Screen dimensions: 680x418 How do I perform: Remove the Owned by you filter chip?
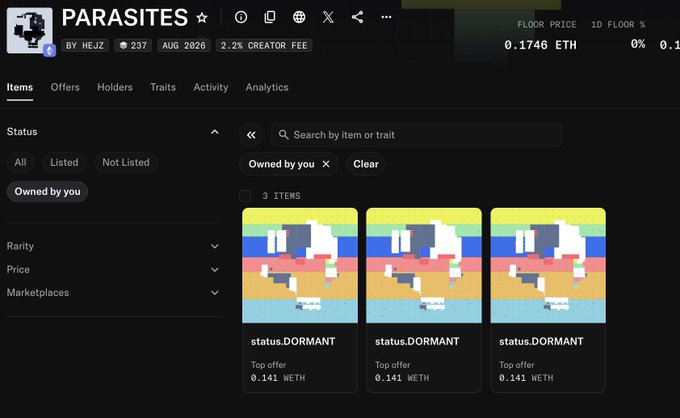[326, 164]
